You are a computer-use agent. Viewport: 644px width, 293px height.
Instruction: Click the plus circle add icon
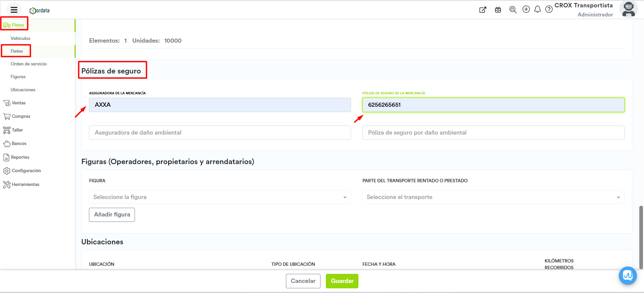point(526,9)
